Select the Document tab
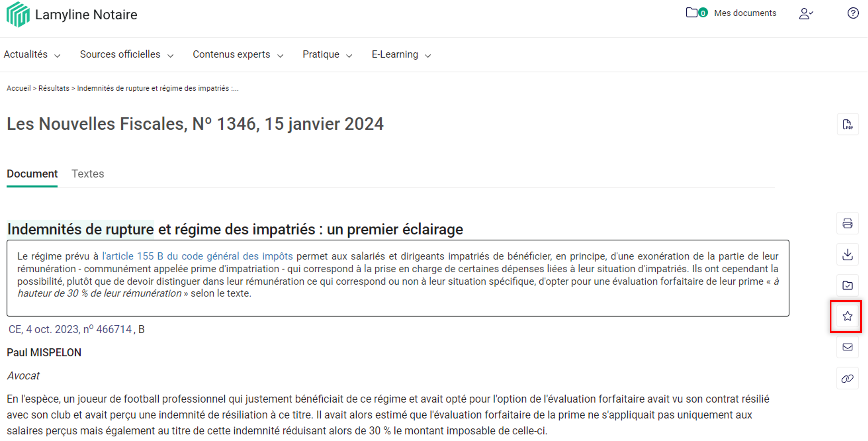Viewport: 868px width, 441px height. tap(32, 174)
